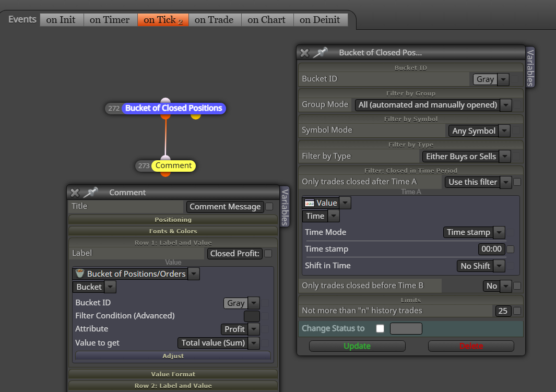The image size is (556, 392).
Task: Open Filter by Type dropdown
Action: tap(505, 156)
